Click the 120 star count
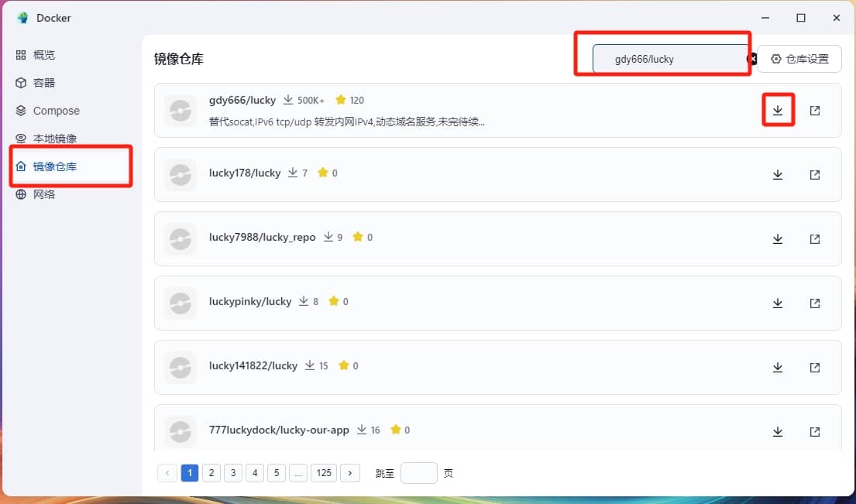 [357, 101]
